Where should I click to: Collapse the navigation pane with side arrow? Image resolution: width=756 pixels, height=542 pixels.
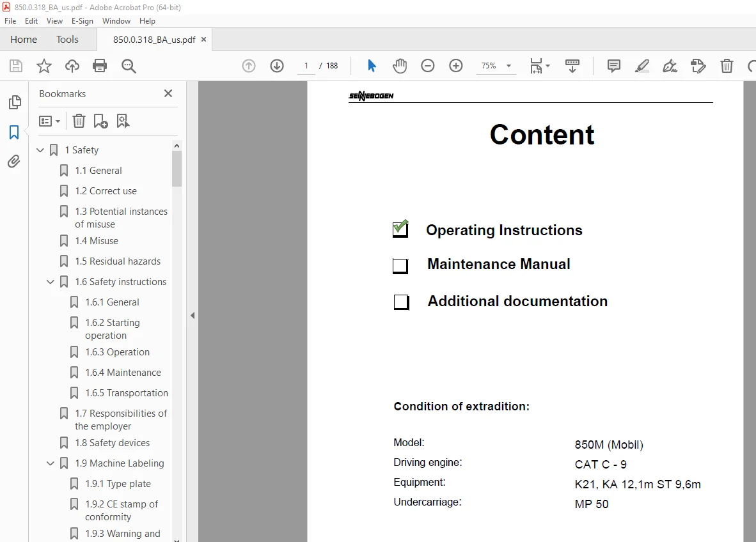pos(193,316)
